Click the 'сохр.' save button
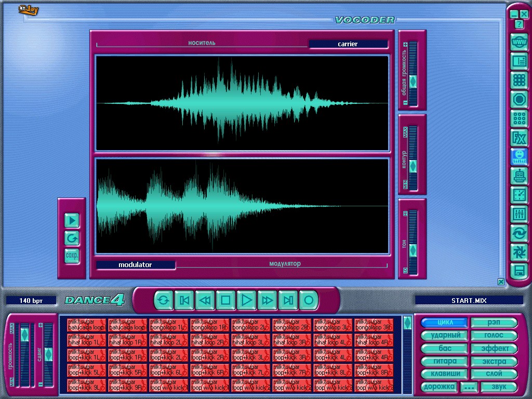 pyautogui.click(x=72, y=256)
